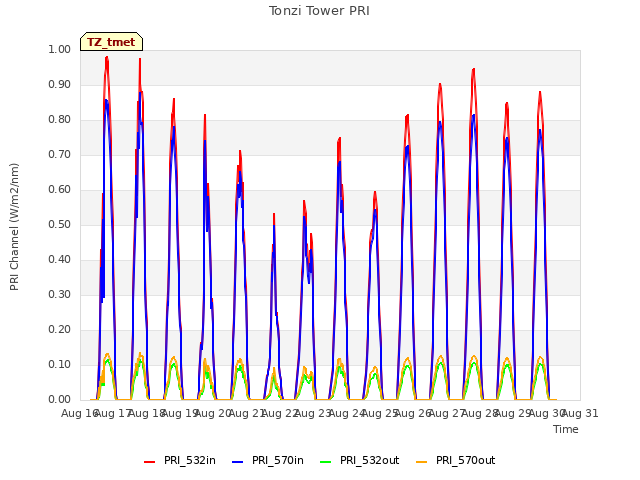Click the 0.40 y-axis tick value
This screenshot has height=480, width=640.
(60, 260)
